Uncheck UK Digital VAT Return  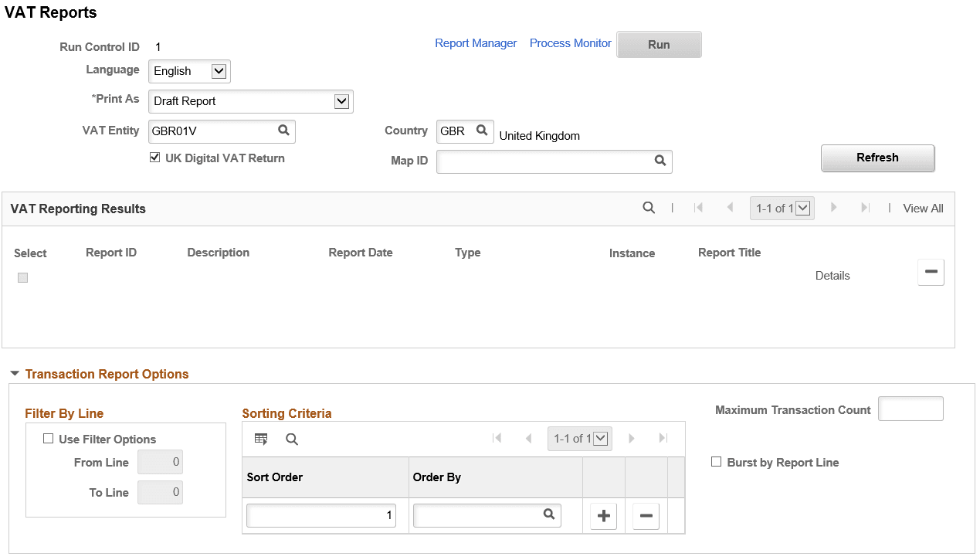click(155, 158)
